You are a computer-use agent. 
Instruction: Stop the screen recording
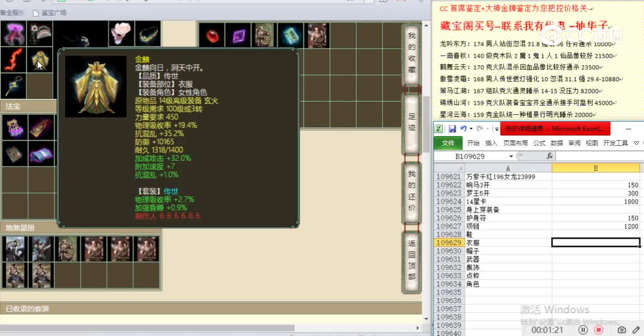(x=599, y=330)
